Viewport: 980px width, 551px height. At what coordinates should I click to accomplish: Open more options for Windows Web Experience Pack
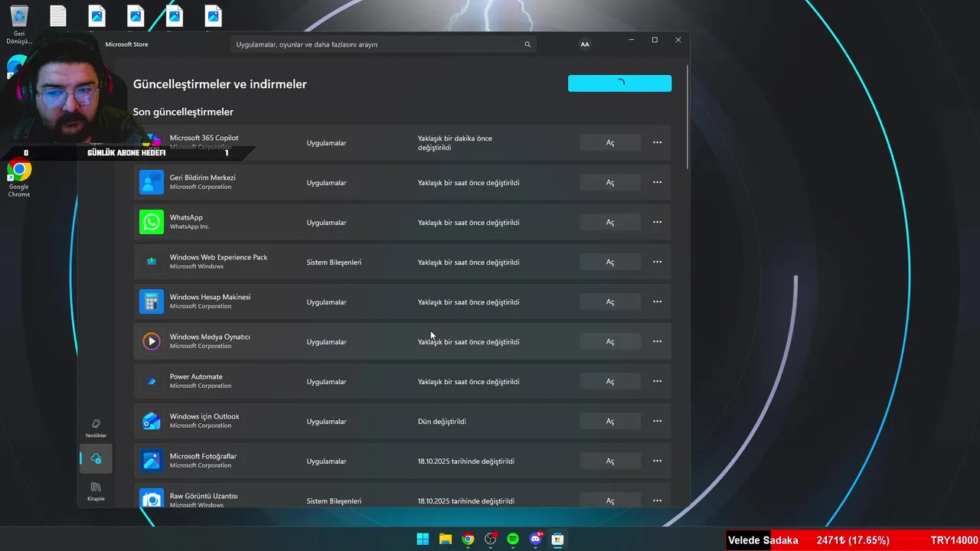(x=657, y=262)
